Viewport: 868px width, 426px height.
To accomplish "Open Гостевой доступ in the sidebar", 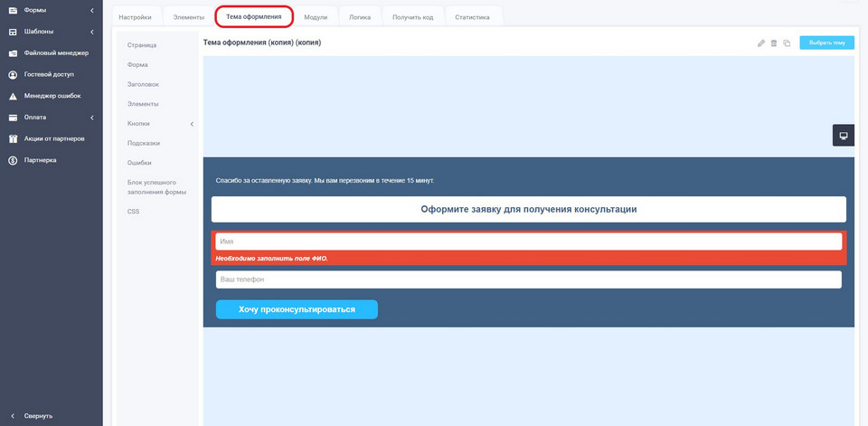I will [49, 74].
